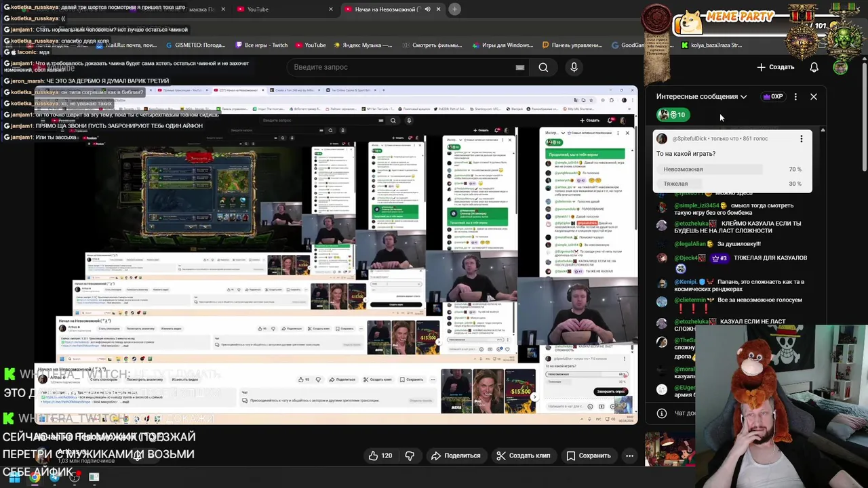Mute the Начал на Невозможной tab audio
Screen dimensions: 868x488
(427, 9)
